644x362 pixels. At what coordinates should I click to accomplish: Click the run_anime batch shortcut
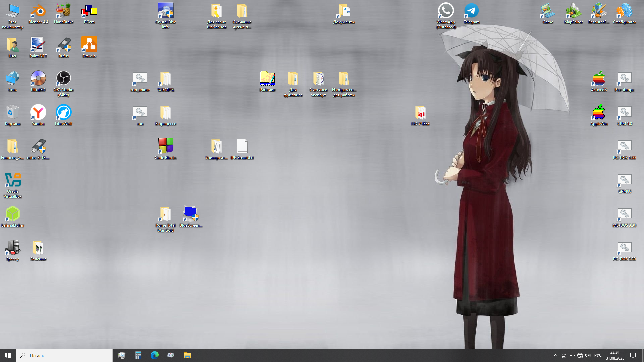click(x=140, y=81)
